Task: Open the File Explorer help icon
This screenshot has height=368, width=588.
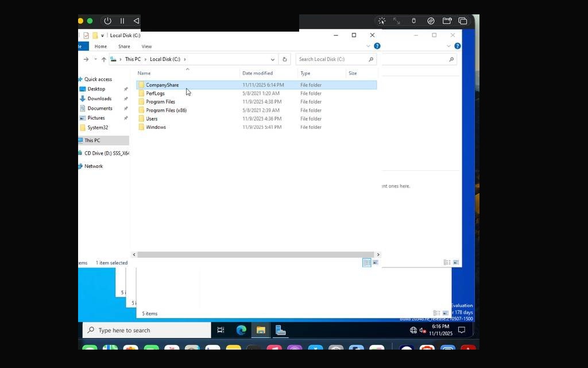Action: pos(377,46)
